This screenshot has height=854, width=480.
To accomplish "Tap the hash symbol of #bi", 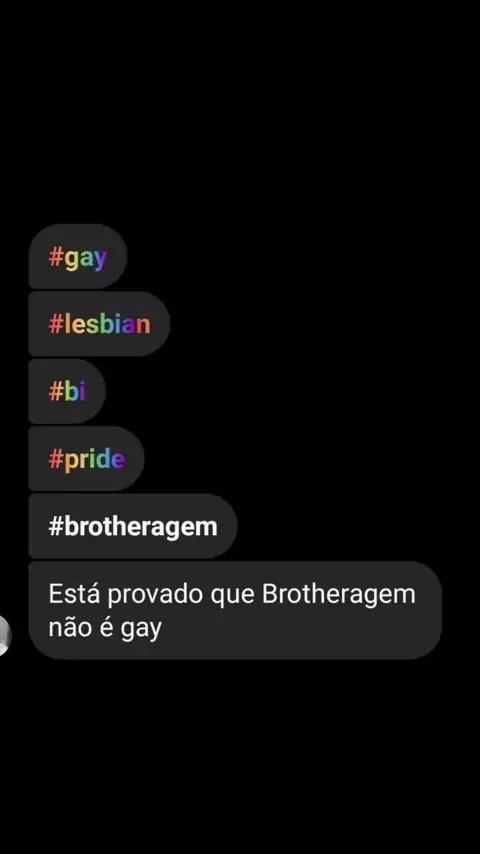I will (x=56, y=392).
